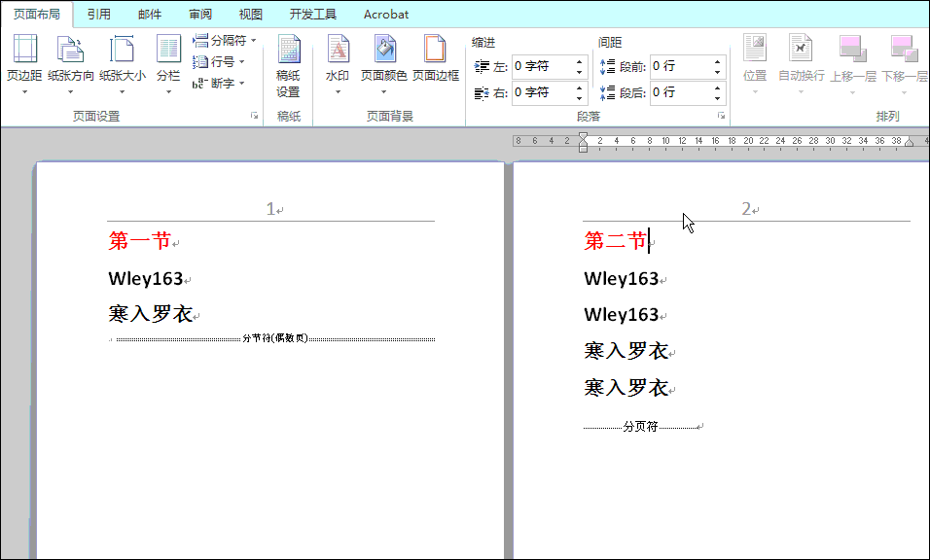Expand the 分栏 dropdown arrow

[168, 91]
